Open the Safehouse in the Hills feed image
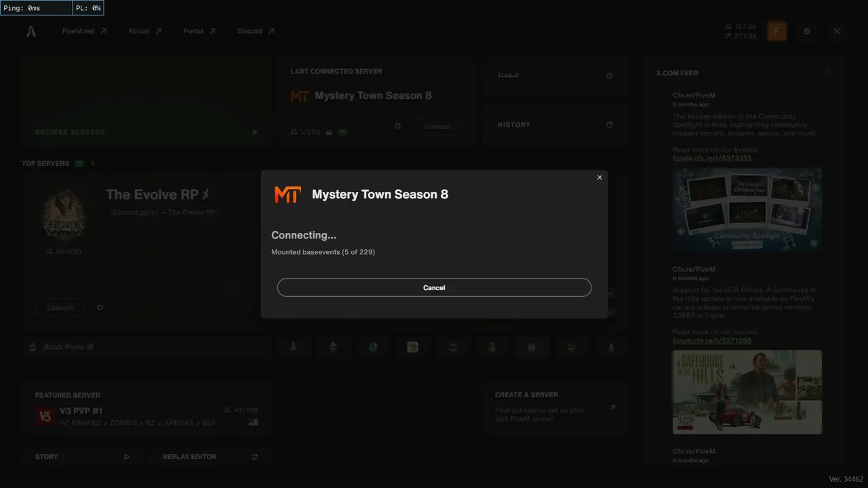The image size is (868, 488). 747,392
